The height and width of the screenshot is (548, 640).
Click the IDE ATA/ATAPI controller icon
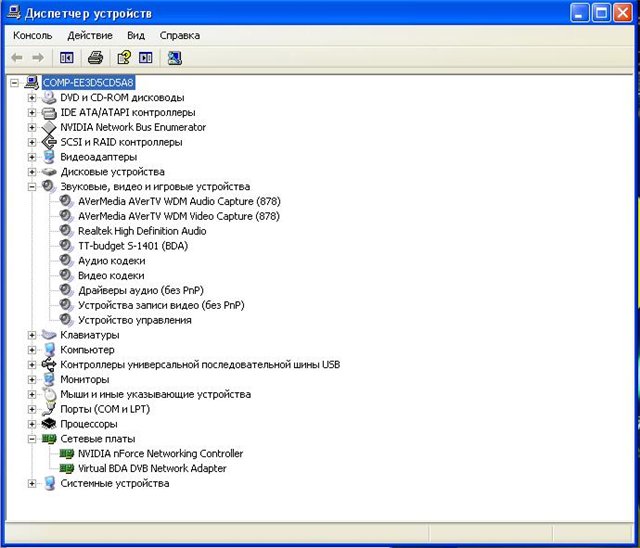coord(49,112)
